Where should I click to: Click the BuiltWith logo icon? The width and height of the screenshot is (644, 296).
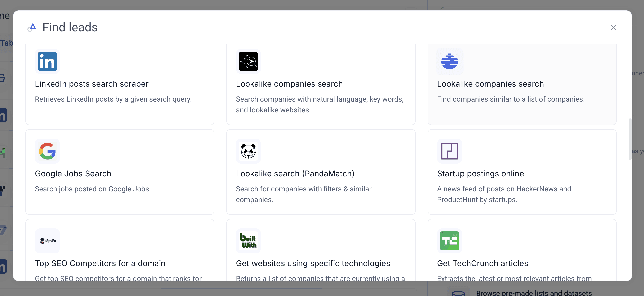click(248, 241)
